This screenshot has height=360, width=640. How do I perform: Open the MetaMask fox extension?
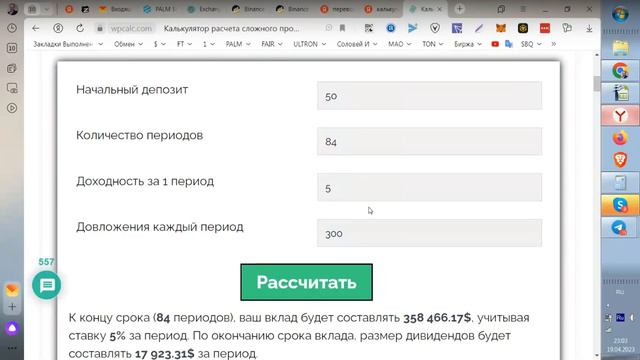501,28
